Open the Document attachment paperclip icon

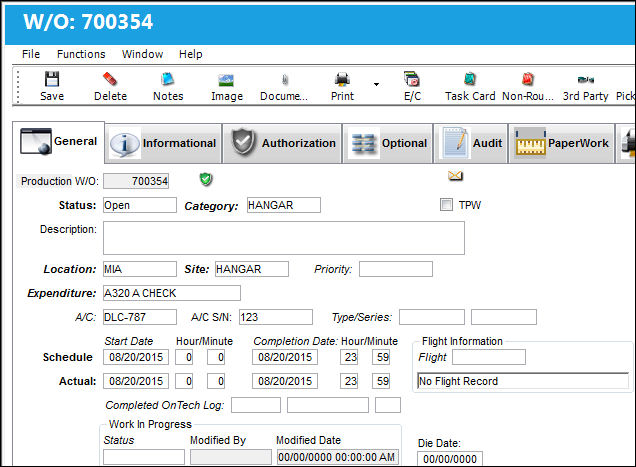pyautogui.click(x=285, y=80)
